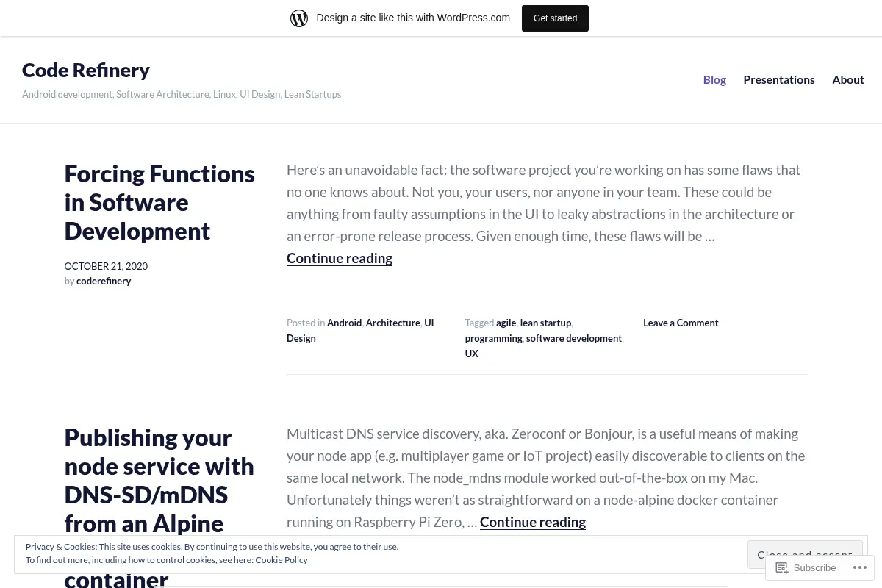Click the text 'Design a site like this with WordPress.com'
This screenshot has width=882, height=588.
(x=413, y=18)
